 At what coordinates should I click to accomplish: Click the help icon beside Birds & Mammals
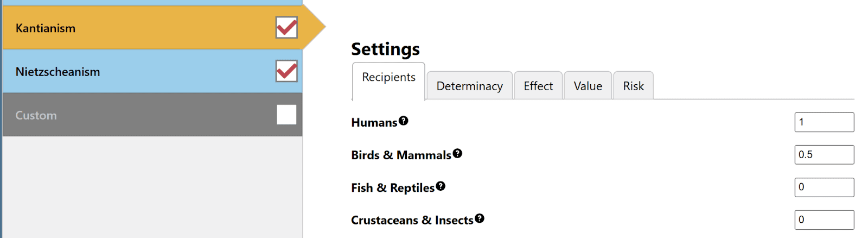click(x=457, y=153)
